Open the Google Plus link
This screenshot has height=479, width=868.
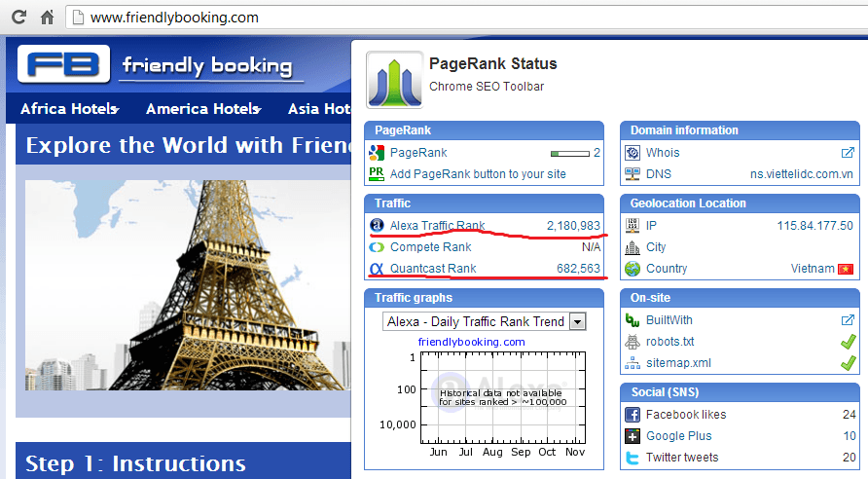(x=678, y=436)
